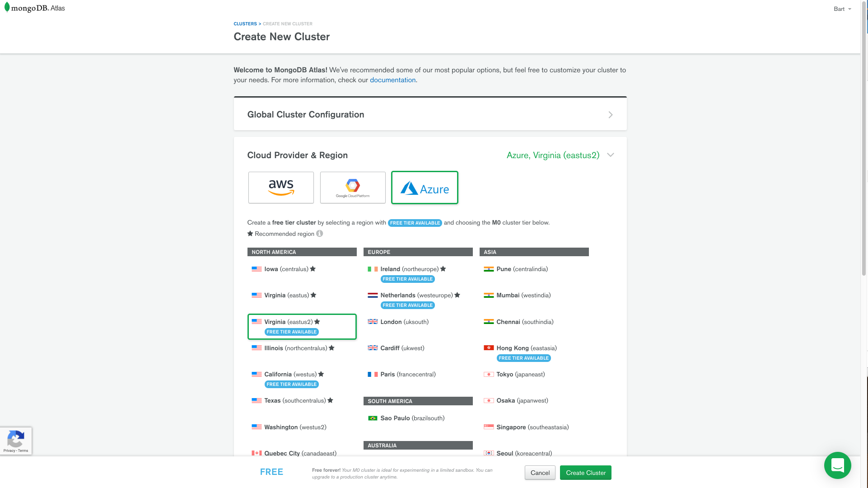Click the Recommended region info icon
Viewport: 868px width, 488px height.
pyautogui.click(x=319, y=234)
